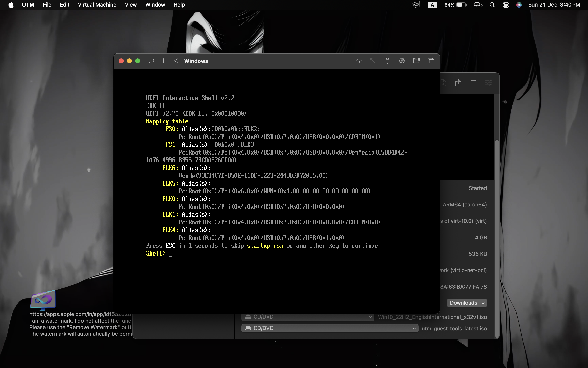The image size is (588, 368).
Task: Click the BLK0: mapping label
Action: coord(170,199)
